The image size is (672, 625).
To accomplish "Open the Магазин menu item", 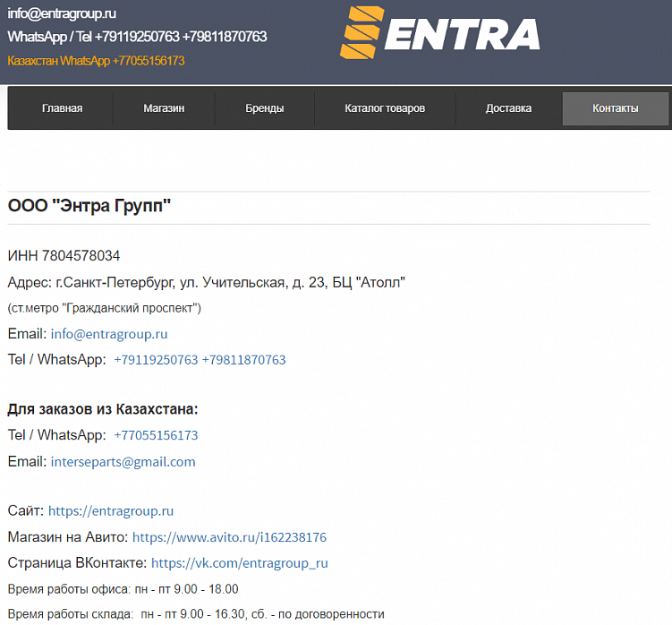I will (x=164, y=108).
